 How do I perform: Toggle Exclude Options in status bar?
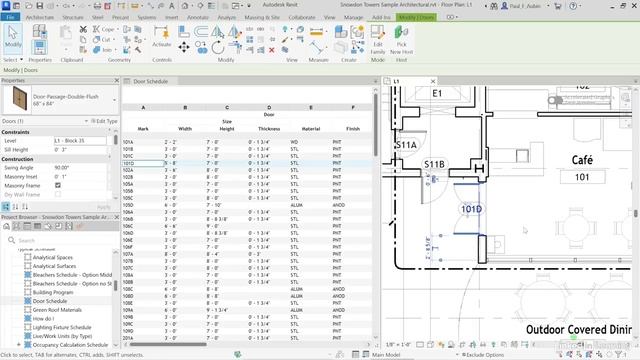point(482,355)
